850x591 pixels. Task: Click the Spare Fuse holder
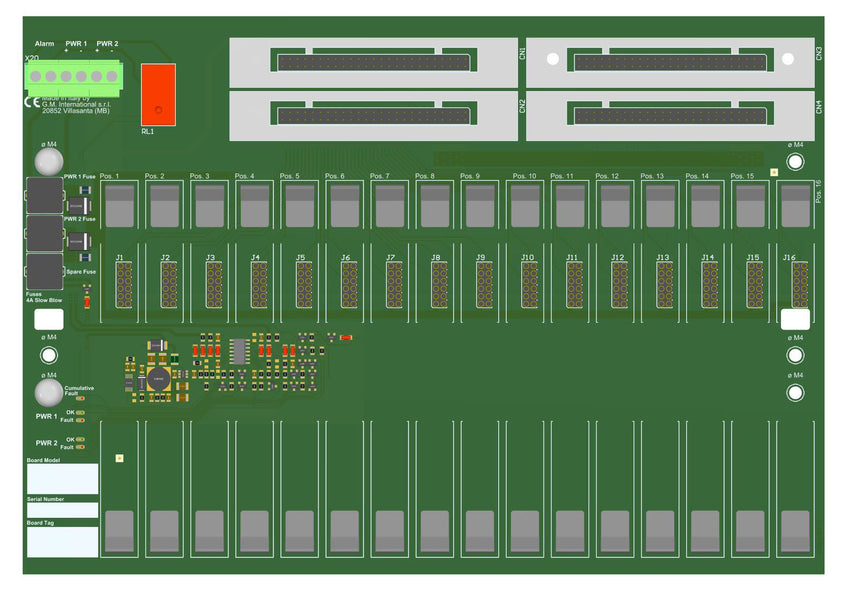pyautogui.click(x=45, y=270)
